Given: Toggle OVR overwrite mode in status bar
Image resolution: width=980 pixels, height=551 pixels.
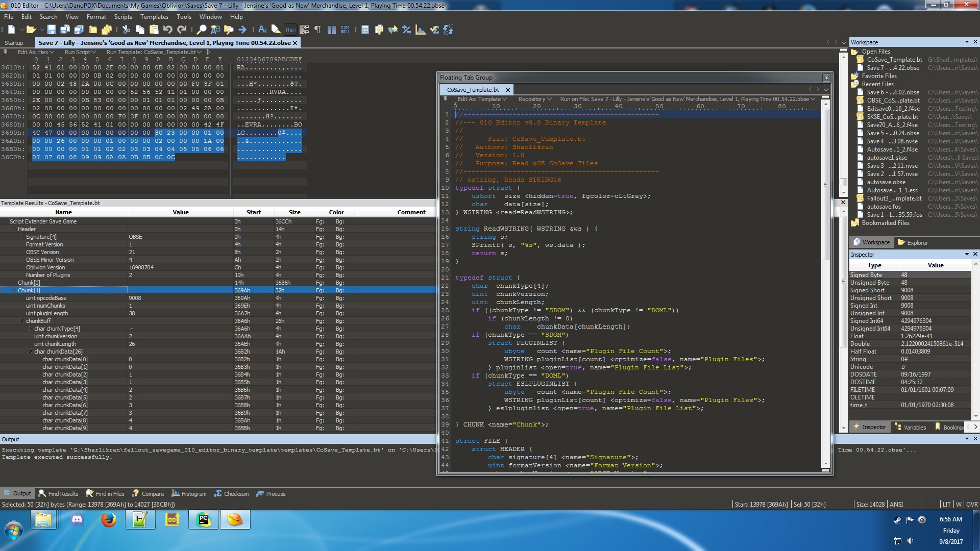Looking at the screenshot, I should (972, 504).
